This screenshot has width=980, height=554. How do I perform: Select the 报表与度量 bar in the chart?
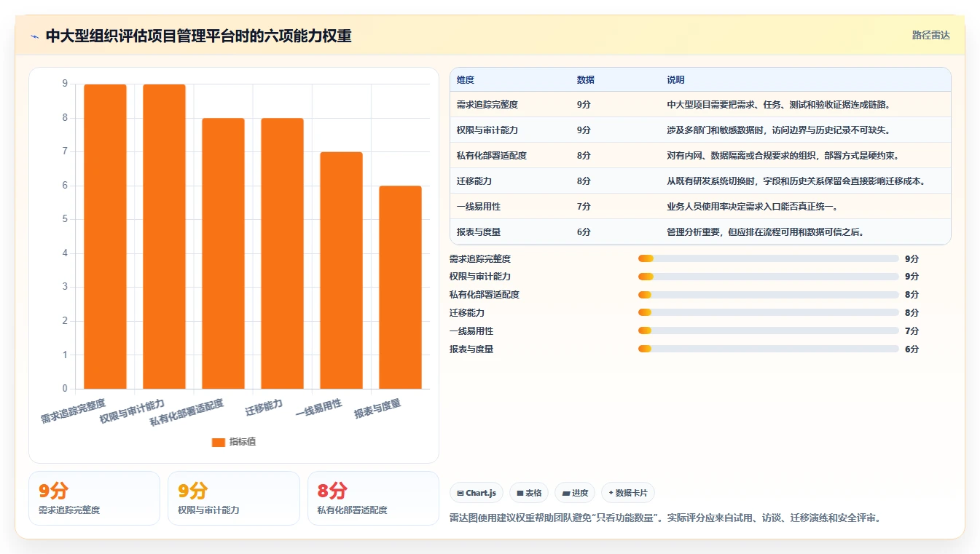point(400,288)
